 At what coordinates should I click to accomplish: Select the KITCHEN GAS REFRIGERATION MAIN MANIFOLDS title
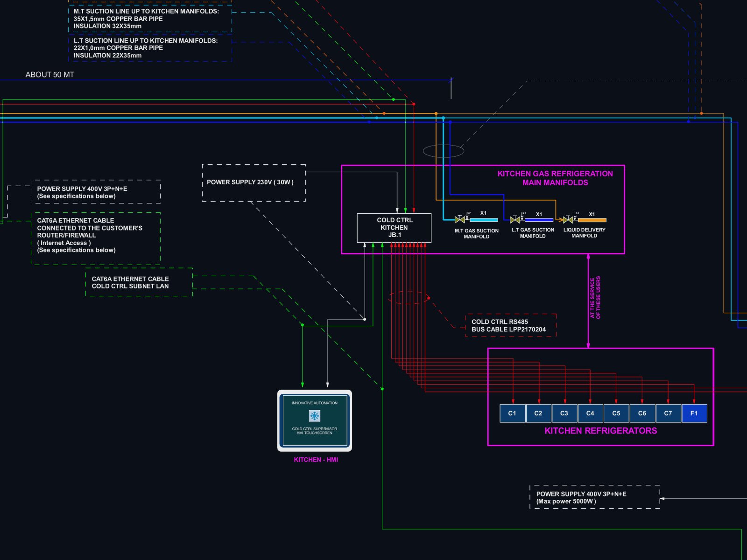(555, 178)
